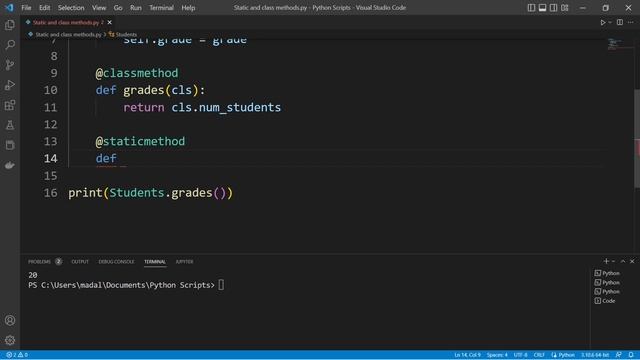Open the View menu
The height and width of the screenshot is (360, 640).
point(99,8)
